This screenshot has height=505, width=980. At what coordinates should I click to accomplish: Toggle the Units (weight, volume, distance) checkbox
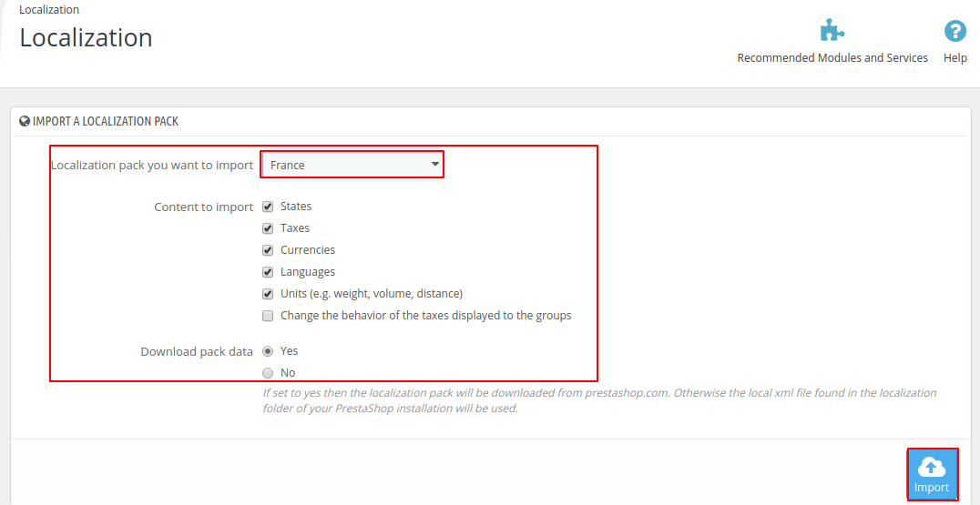268,294
